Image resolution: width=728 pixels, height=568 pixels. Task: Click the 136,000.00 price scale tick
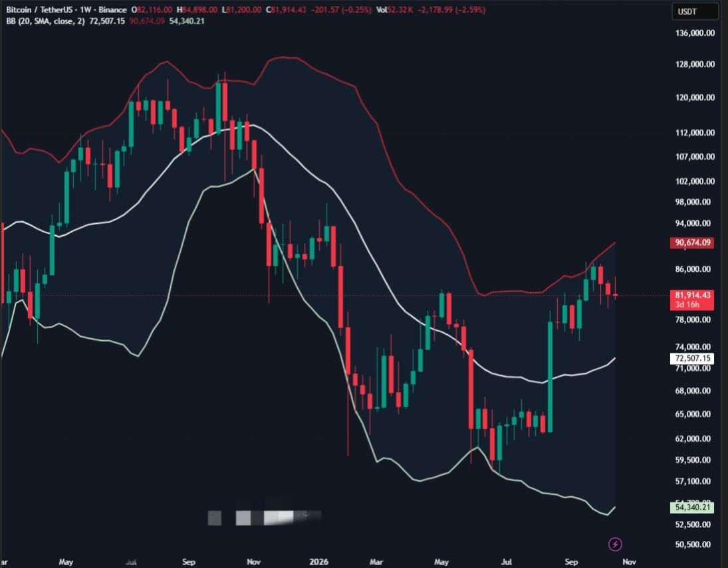[695, 33]
